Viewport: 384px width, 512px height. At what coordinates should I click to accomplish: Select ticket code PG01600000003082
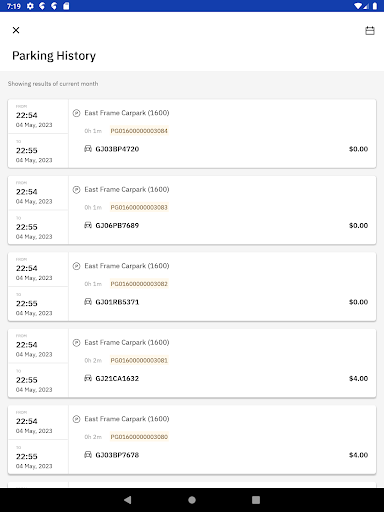[139, 284]
